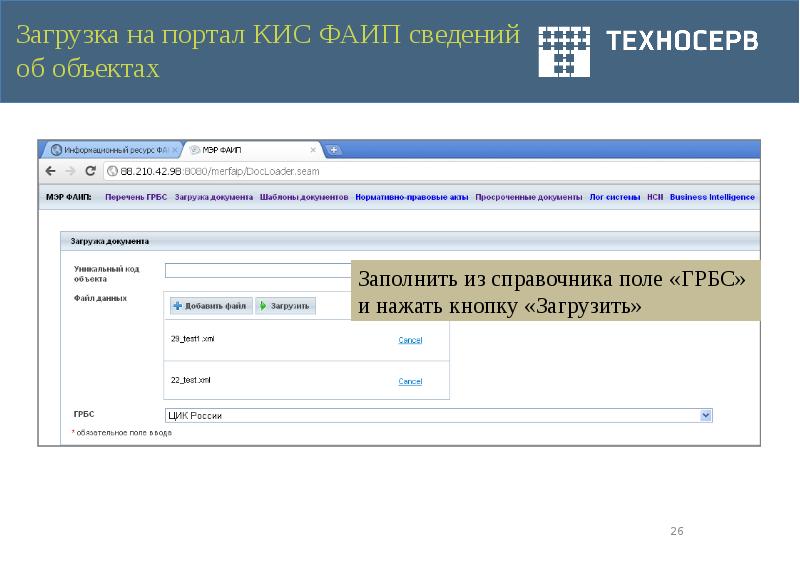Expand the ГРБС dropdown list

706,415
